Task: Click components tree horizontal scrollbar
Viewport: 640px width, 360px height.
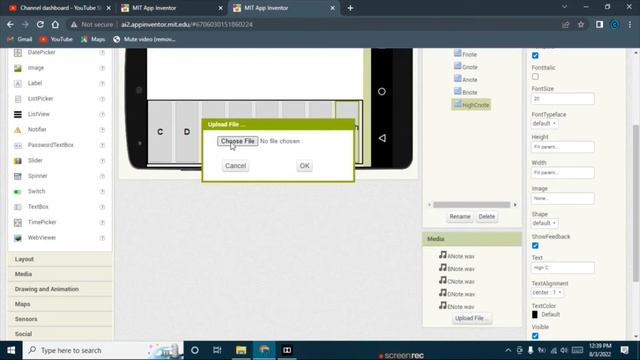Action: click(472, 204)
